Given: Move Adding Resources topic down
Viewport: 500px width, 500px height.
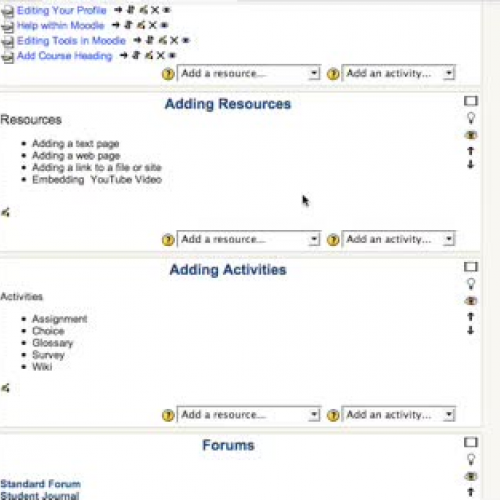Looking at the screenshot, I should pos(471,164).
